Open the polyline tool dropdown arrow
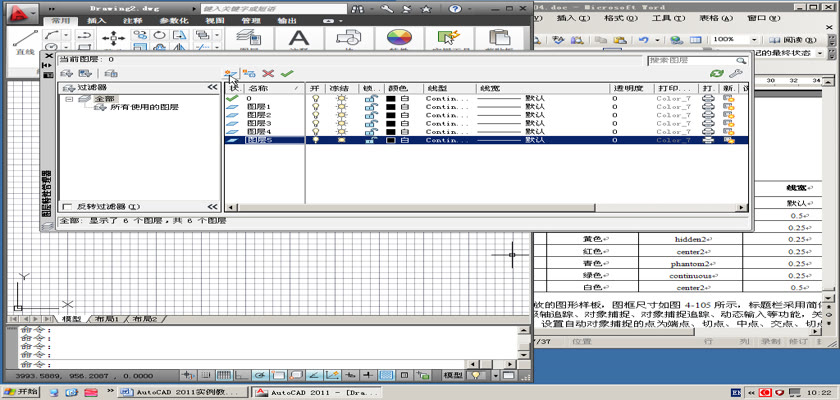840x400 pixels. pos(66,35)
